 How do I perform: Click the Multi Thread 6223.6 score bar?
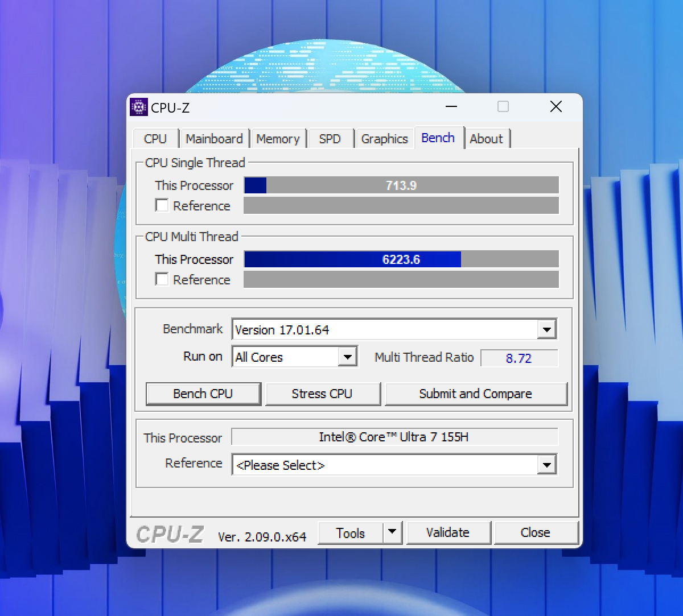(x=401, y=259)
